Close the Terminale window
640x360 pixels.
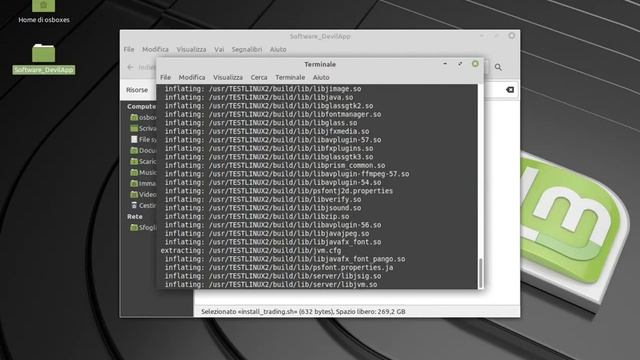tap(475, 64)
